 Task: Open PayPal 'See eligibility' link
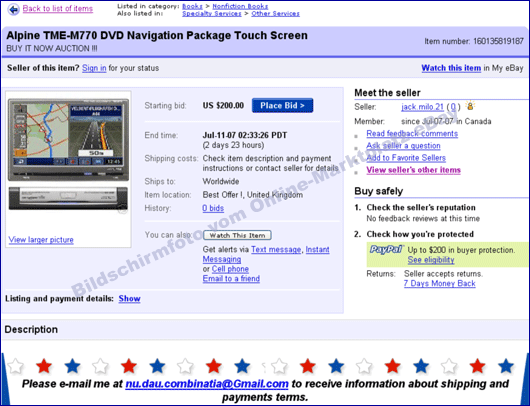[431, 260]
